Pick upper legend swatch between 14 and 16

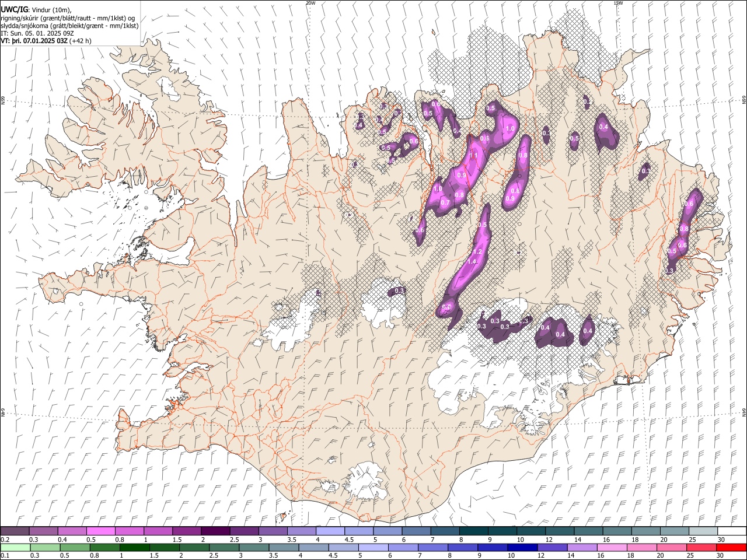click(x=588, y=531)
